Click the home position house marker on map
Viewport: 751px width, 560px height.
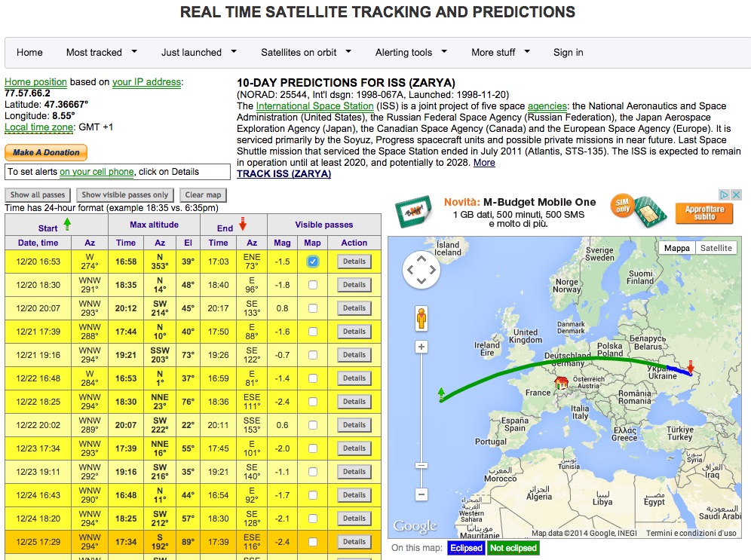point(561,382)
